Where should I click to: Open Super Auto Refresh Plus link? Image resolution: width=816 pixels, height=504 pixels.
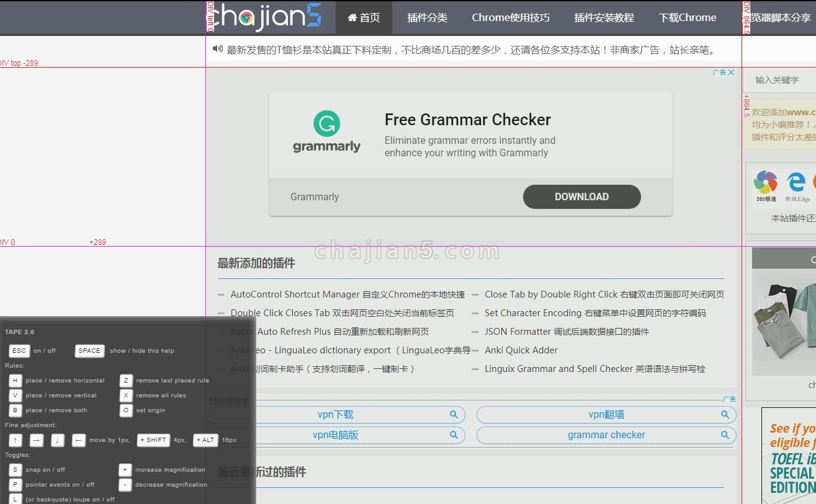pos(330,332)
